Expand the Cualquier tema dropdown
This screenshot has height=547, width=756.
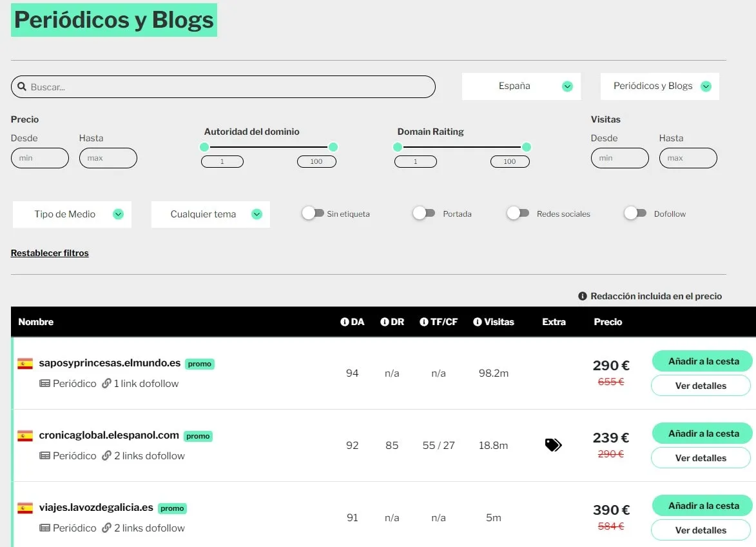point(210,214)
